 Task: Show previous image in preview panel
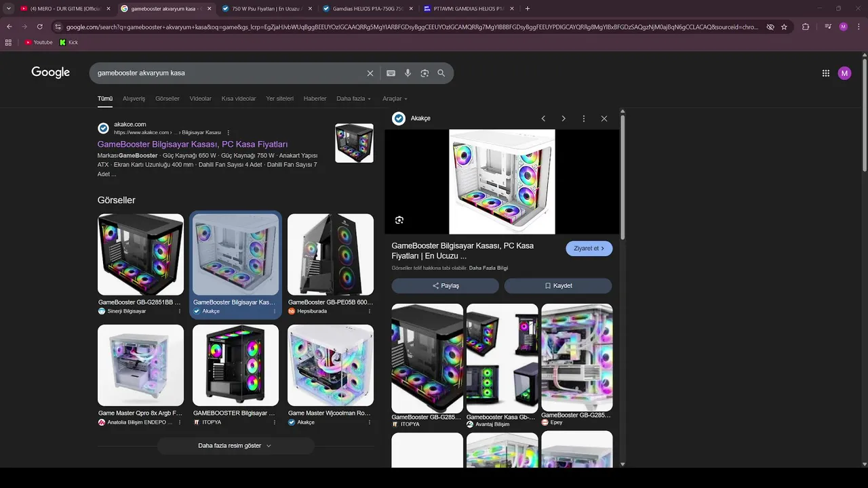tap(543, 119)
